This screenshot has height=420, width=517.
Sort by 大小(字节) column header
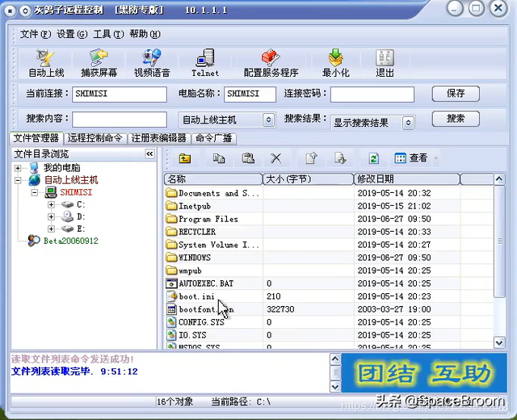pyautogui.click(x=308, y=179)
